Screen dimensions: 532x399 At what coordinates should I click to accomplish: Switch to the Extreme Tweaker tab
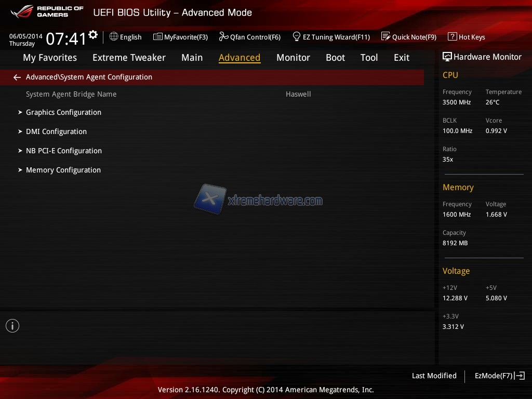click(x=129, y=58)
